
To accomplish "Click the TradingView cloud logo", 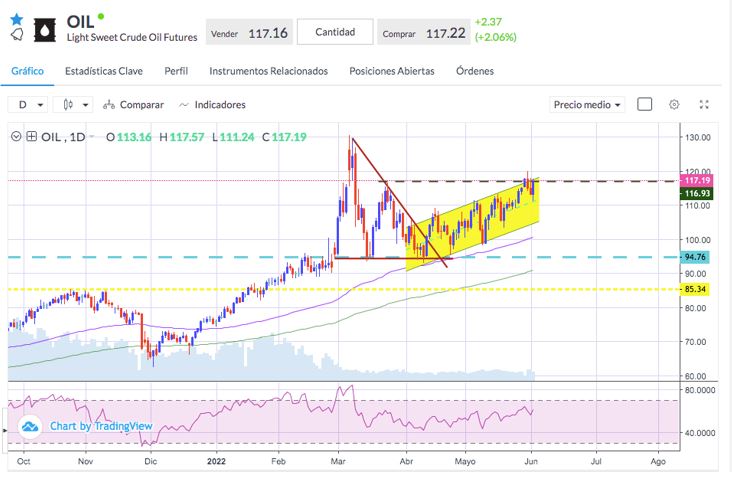I will [29, 426].
